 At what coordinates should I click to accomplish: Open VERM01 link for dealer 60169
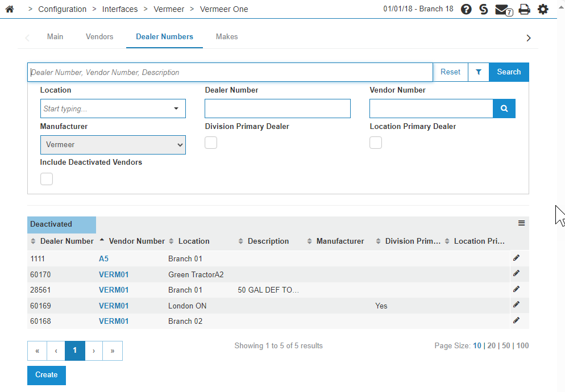tap(114, 306)
